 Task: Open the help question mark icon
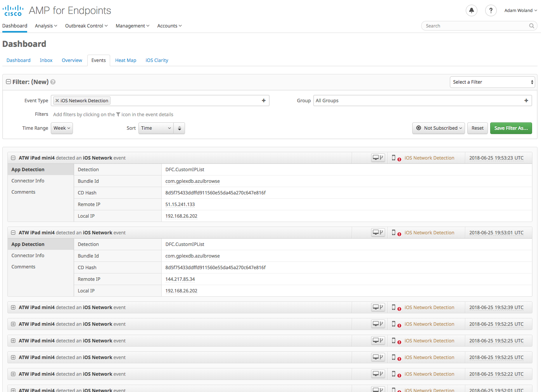(491, 10)
